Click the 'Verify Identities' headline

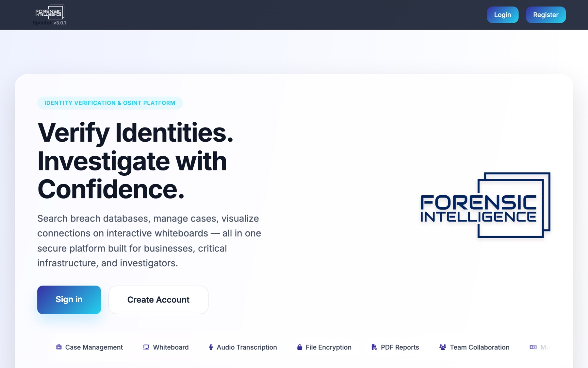pyautogui.click(x=136, y=133)
